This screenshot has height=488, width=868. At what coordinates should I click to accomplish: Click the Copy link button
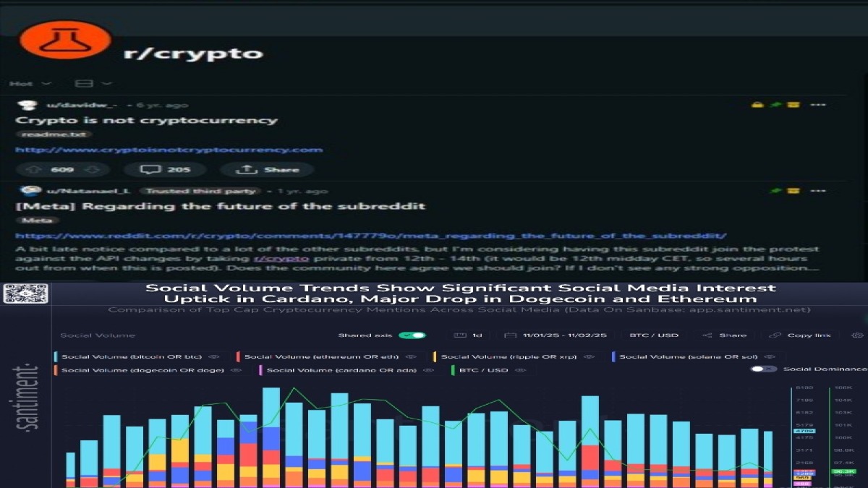(x=801, y=335)
